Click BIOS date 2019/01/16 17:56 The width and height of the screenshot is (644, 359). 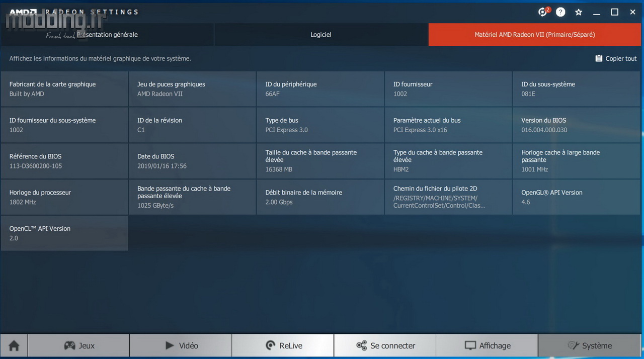[x=162, y=166]
